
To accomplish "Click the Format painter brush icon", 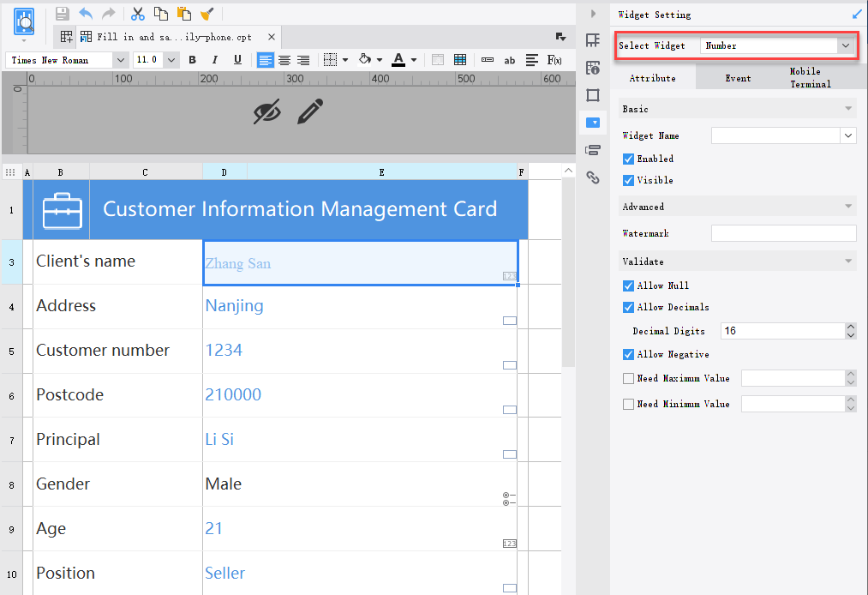I will (x=207, y=14).
